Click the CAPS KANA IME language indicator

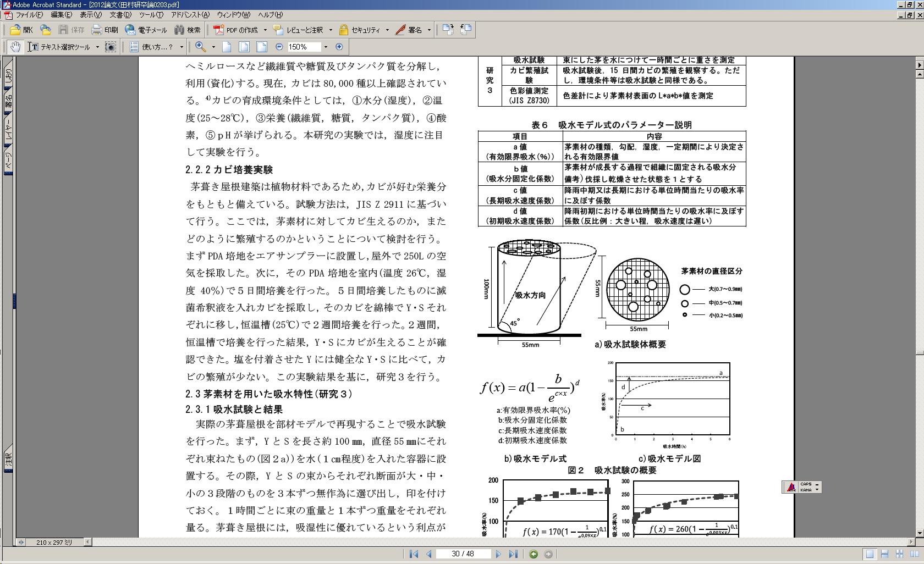point(802,487)
